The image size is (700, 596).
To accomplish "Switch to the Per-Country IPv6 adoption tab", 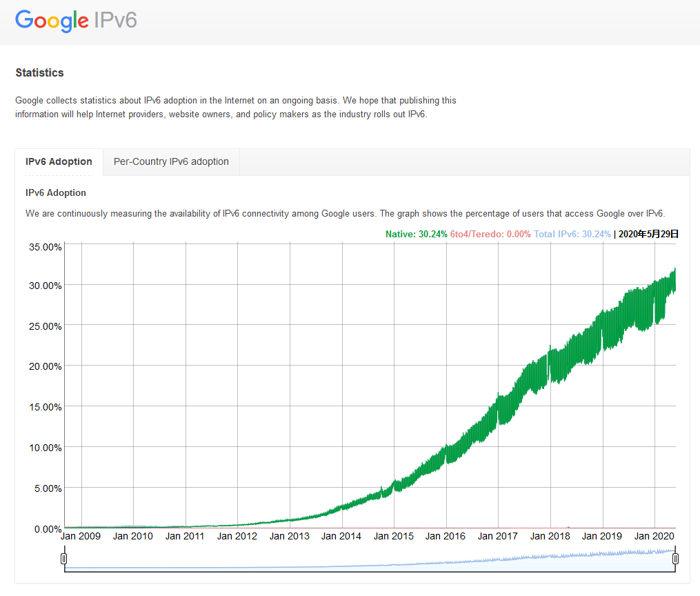I will point(171,161).
